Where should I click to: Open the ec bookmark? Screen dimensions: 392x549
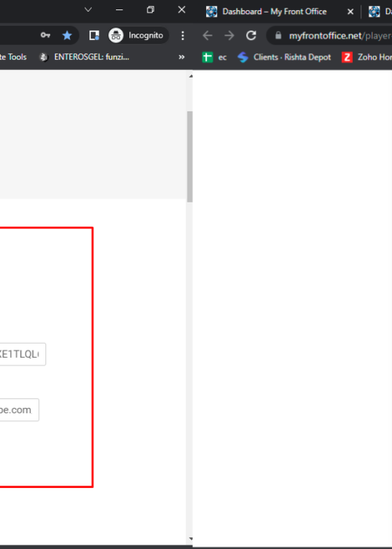tap(215, 57)
